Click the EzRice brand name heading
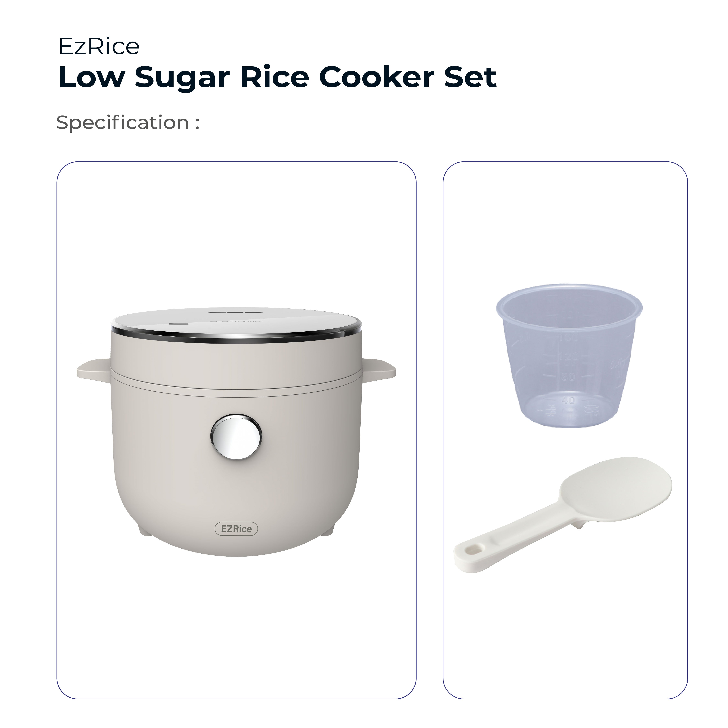Viewport: 728px width, 728px height. 99,47
